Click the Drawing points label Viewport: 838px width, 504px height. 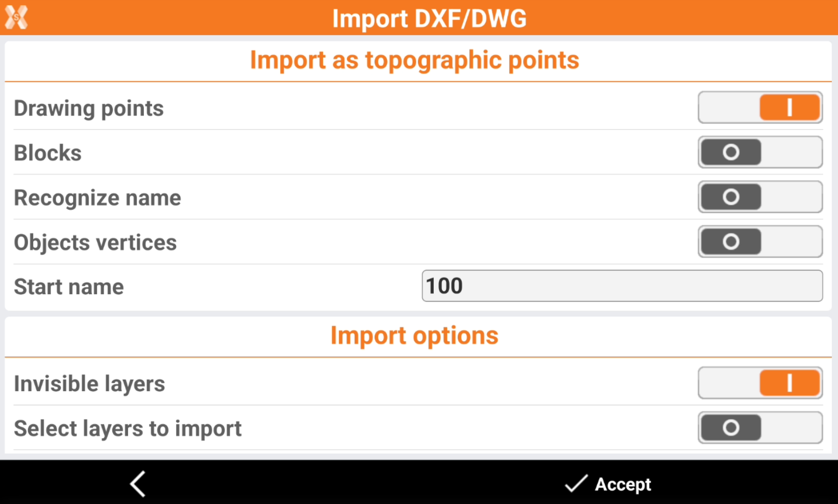click(89, 109)
